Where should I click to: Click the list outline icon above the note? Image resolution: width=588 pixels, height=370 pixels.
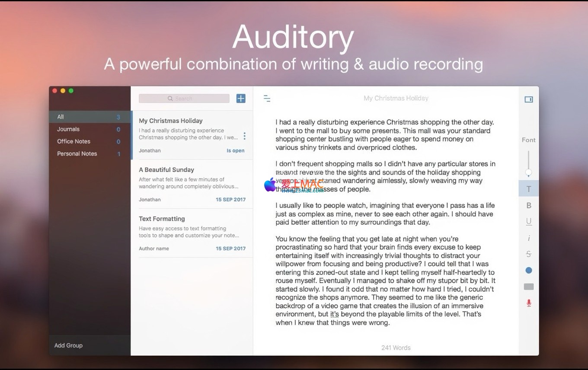[x=267, y=99]
